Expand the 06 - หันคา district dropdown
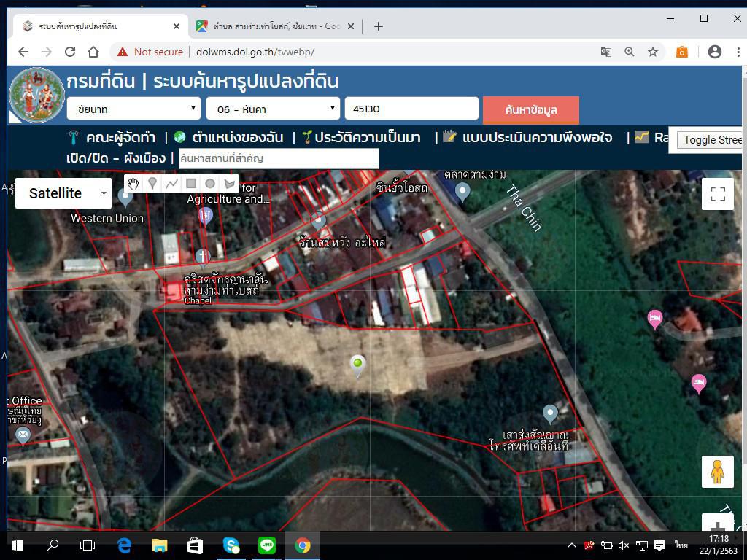The width and height of the screenshot is (747, 560). [273, 109]
